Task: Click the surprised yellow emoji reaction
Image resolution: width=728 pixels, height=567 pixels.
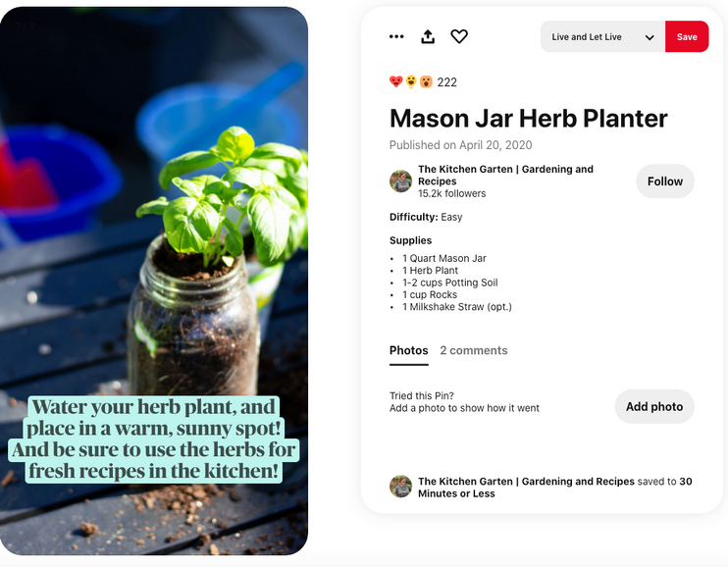Action: [x=411, y=81]
